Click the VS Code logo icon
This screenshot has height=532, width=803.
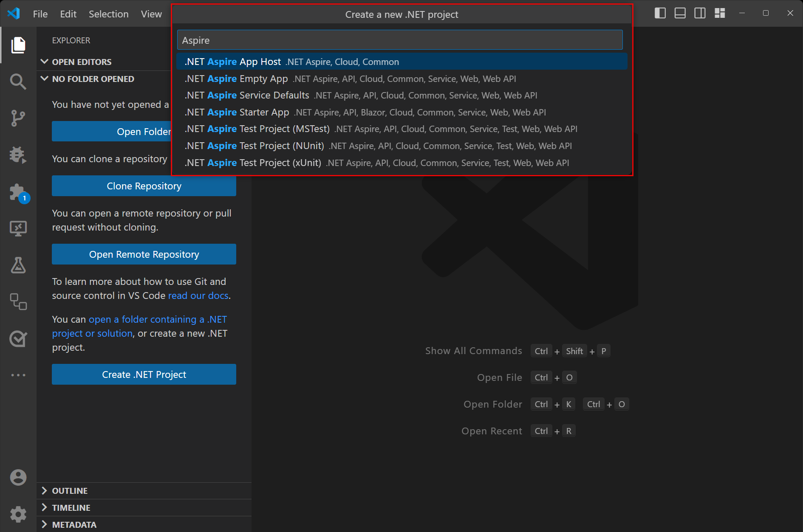pyautogui.click(x=14, y=14)
